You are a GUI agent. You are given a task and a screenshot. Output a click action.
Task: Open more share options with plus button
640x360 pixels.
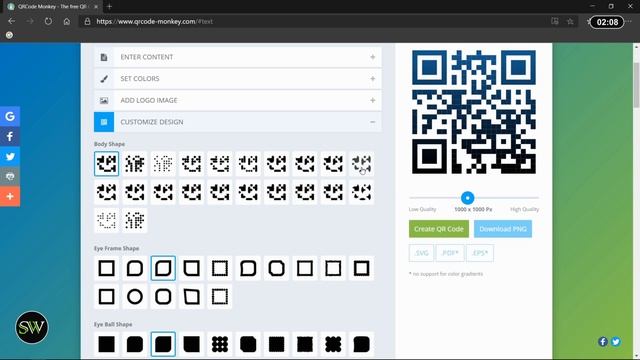click(10, 196)
